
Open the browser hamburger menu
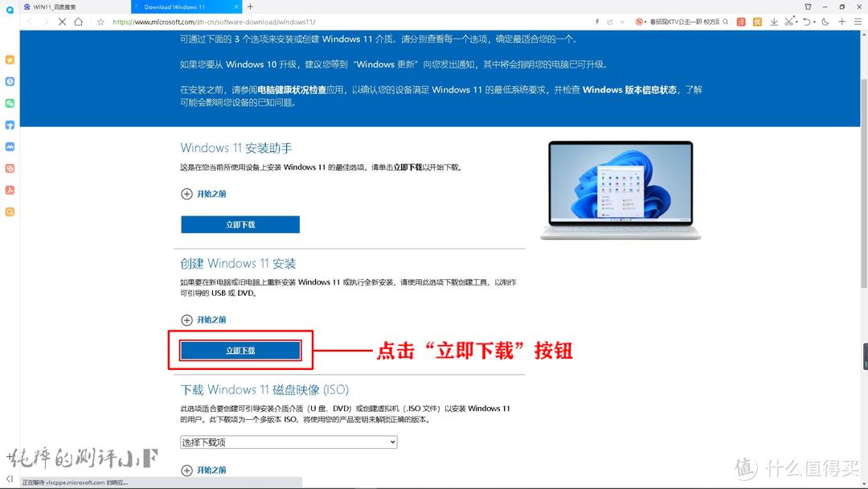[x=858, y=22]
